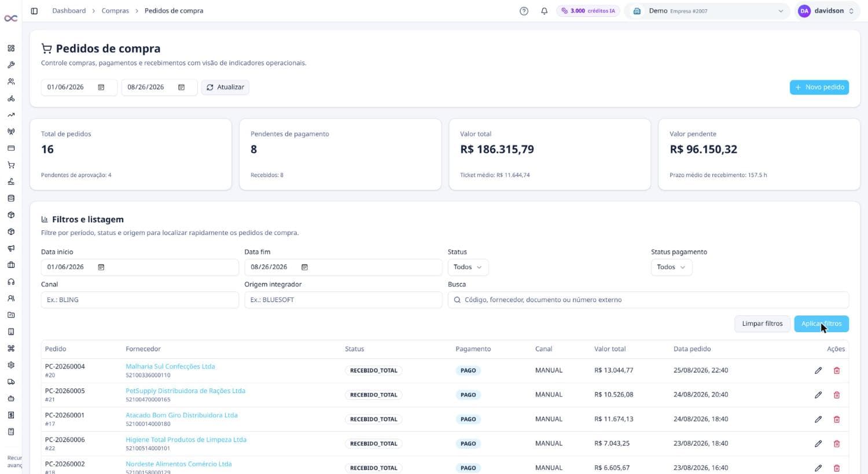The width and height of the screenshot is (868, 474).
Task: Open the broadcast antenna sidebar icon
Action: (11, 131)
